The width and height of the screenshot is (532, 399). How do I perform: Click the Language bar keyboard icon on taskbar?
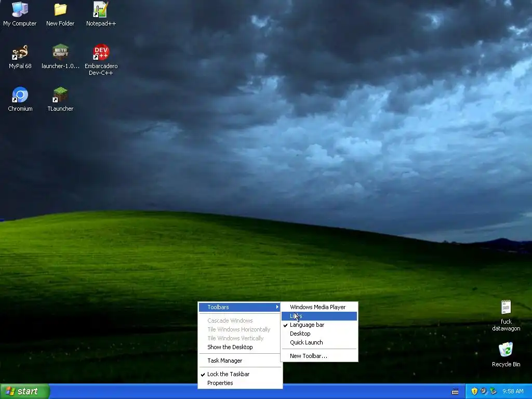click(455, 392)
